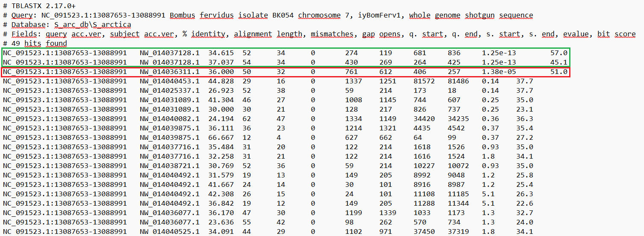Viewport: 644px width, 236px height.
Task: Click the identity value 36.000
Action: pyautogui.click(x=221, y=71)
